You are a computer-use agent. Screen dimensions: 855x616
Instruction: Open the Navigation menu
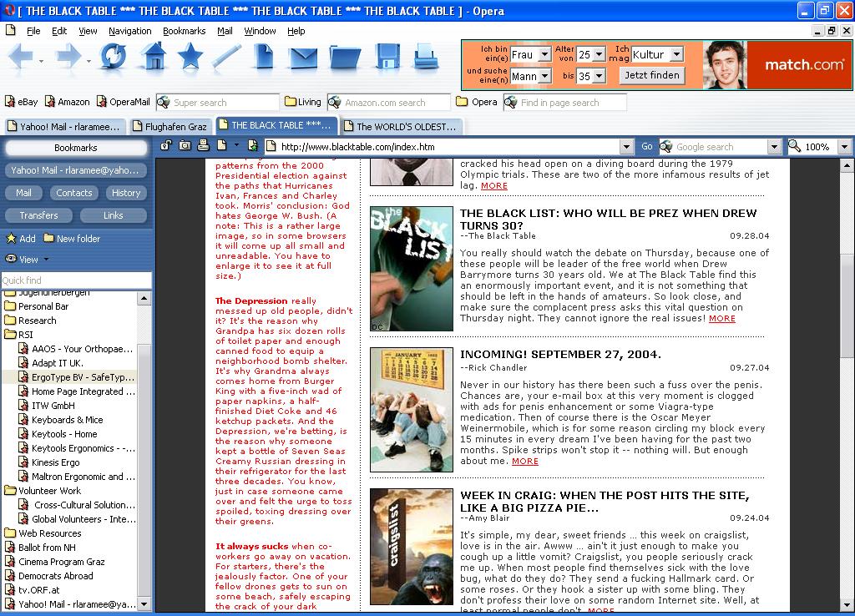129,31
